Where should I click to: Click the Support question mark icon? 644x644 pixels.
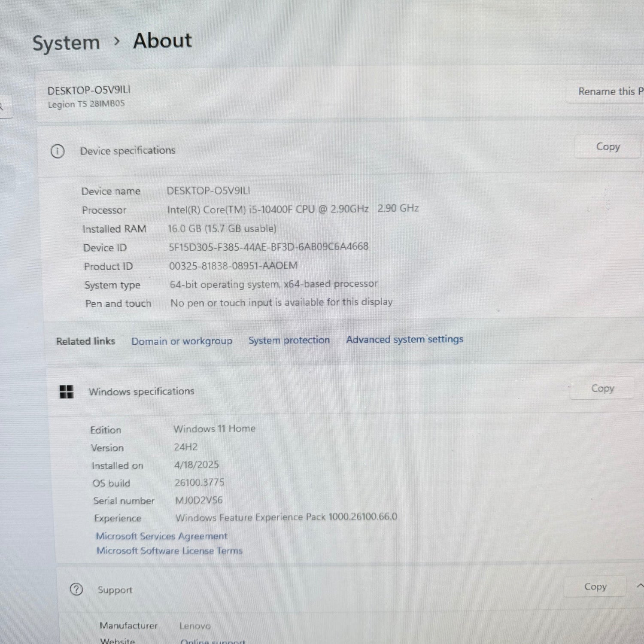tap(76, 589)
